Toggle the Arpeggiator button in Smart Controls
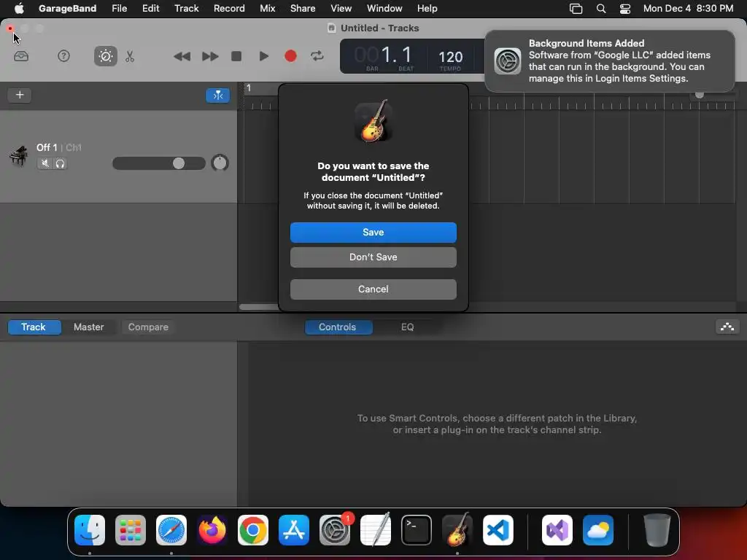Screen dimensions: 747x560 [727, 327]
